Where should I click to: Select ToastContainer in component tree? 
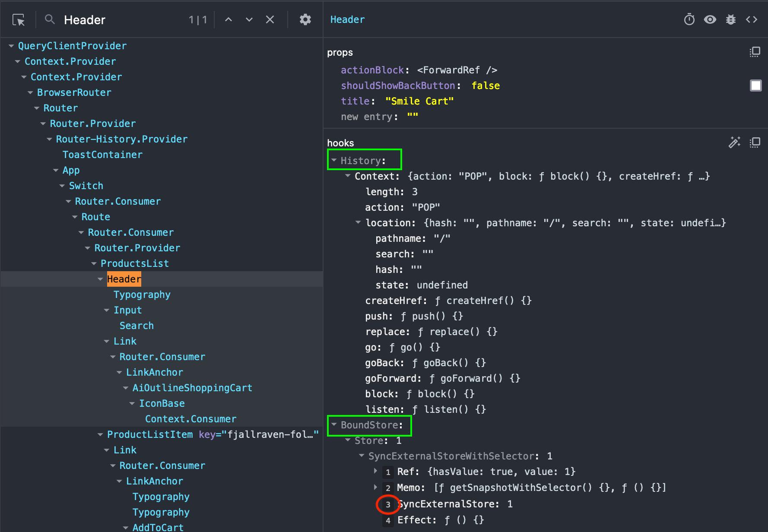tap(102, 155)
